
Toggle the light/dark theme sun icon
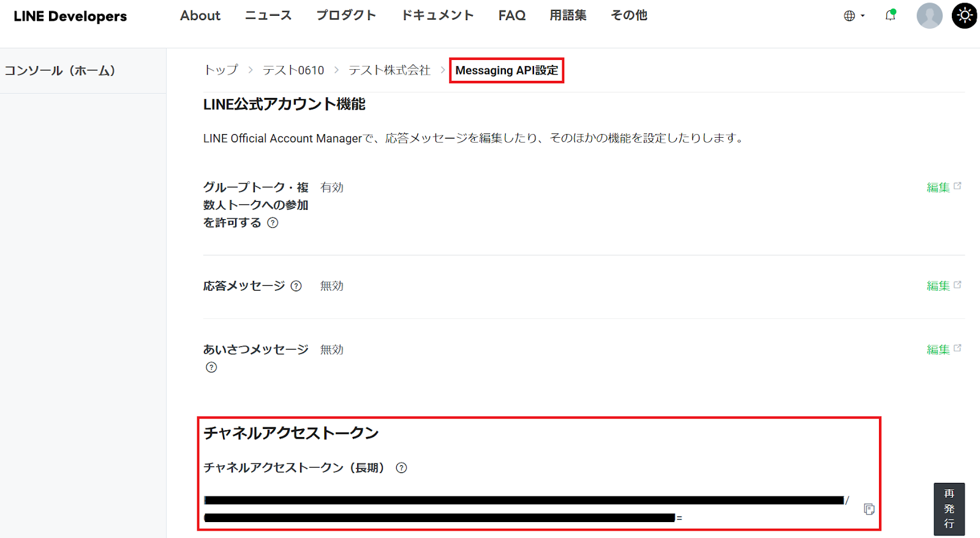pyautogui.click(x=965, y=16)
